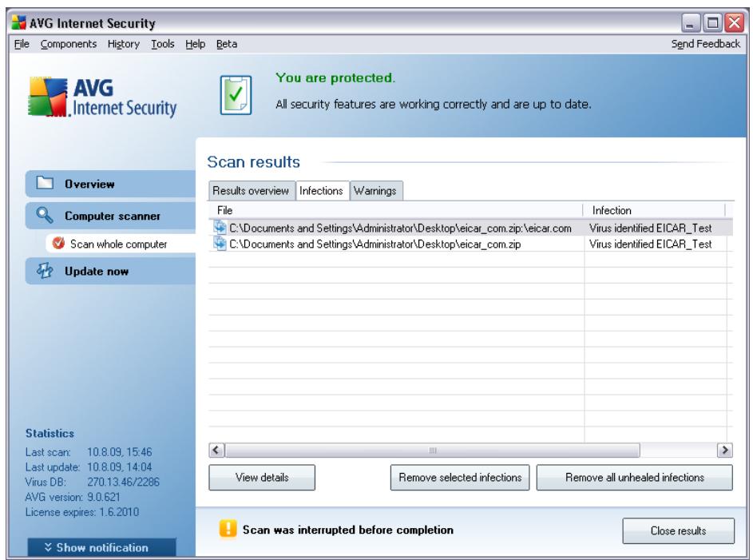Open the Tools menu
The image size is (753, 560).
(163, 44)
